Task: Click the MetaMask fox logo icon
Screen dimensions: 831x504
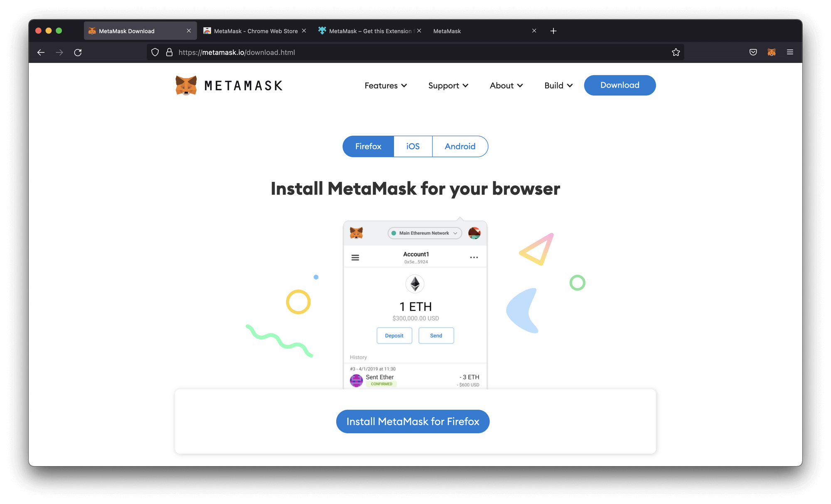Action: [185, 85]
